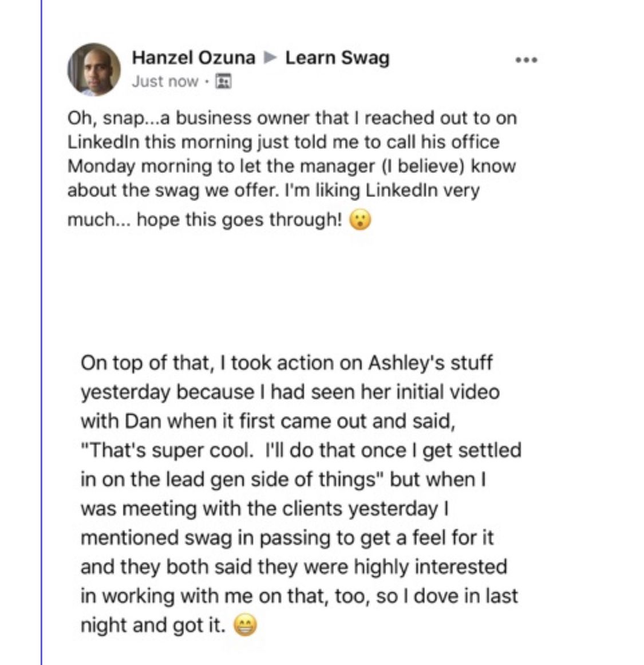The width and height of the screenshot is (644, 665).
Task: Click the surprised face emoji
Action: 361,220
